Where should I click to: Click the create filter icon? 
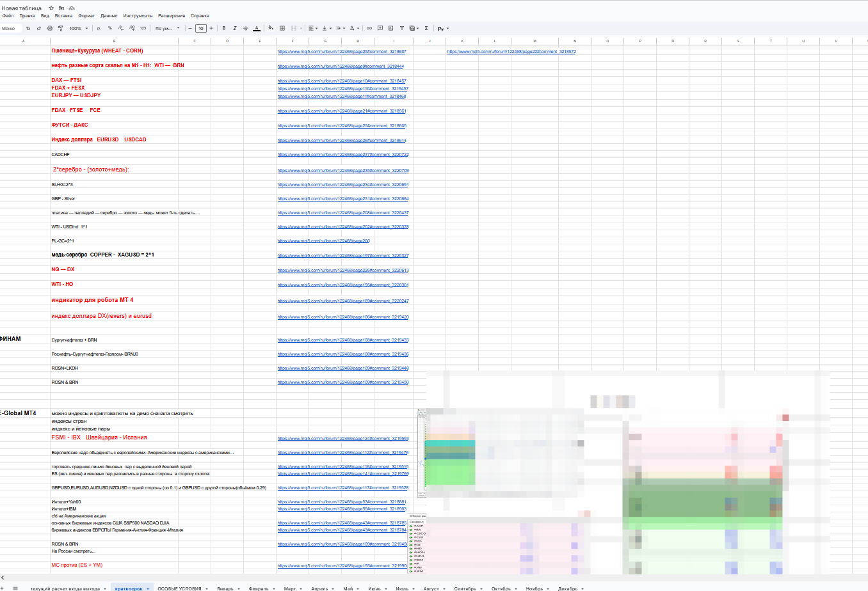[x=402, y=28]
